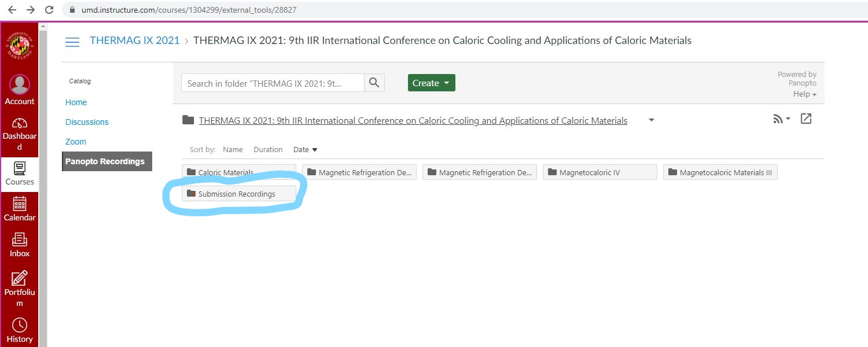Open the Discussions page
868x347 pixels.
point(87,122)
